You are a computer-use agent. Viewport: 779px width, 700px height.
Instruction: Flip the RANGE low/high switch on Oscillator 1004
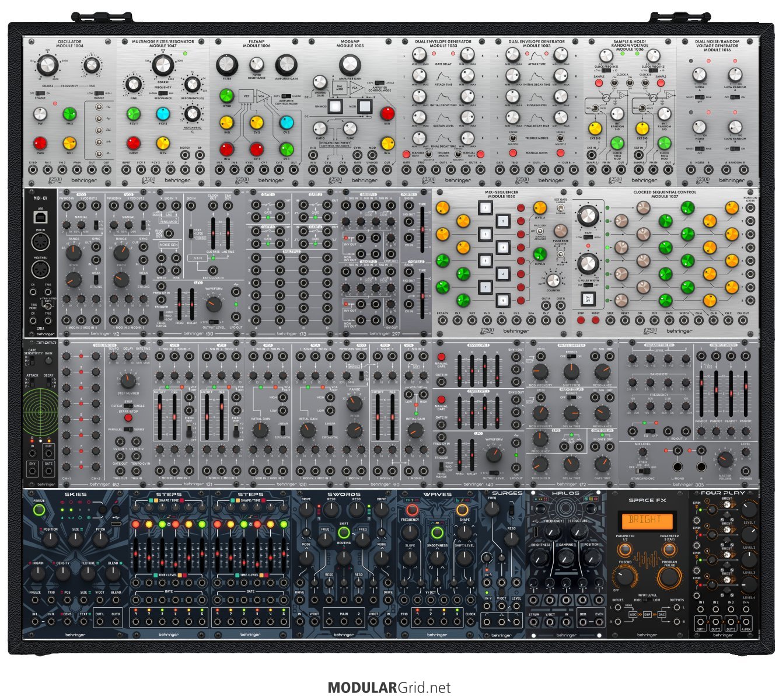pos(99,93)
